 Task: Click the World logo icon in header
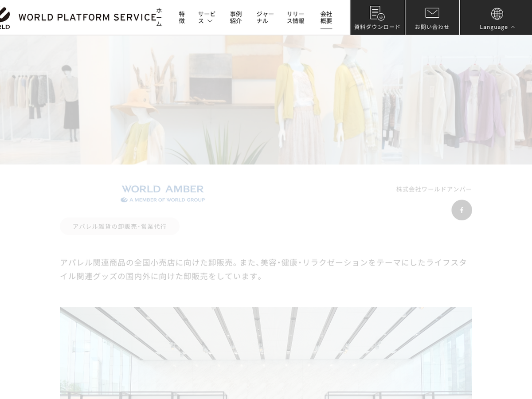(4, 17)
